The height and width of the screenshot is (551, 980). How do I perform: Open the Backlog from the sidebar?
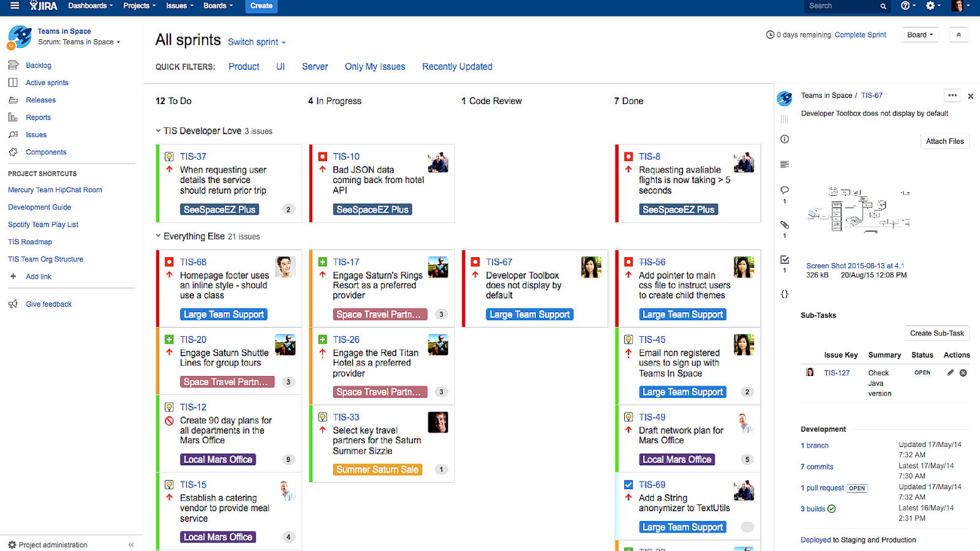coord(39,65)
